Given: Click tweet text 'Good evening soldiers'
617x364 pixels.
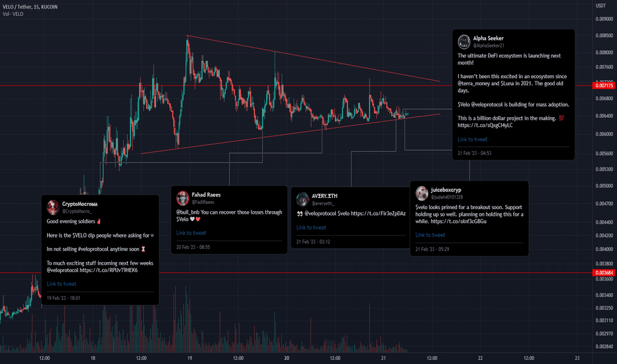Looking at the screenshot, I should (x=71, y=221).
